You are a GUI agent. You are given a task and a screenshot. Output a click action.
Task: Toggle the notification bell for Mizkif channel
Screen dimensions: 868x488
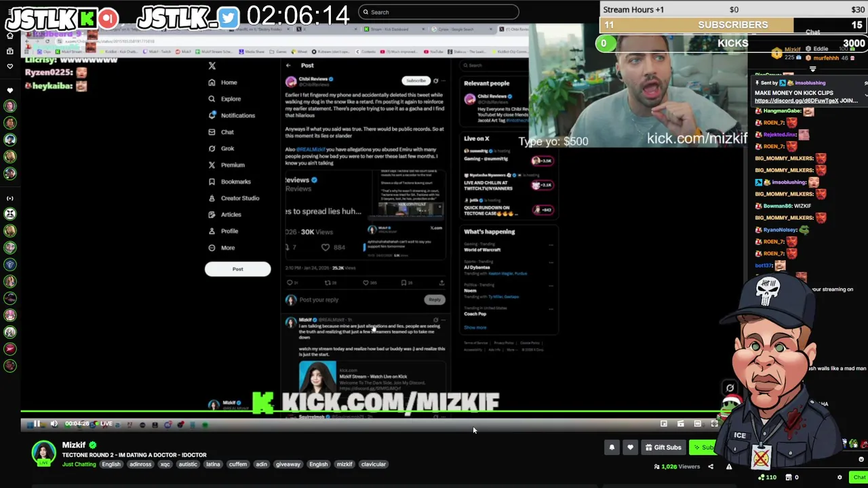tap(612, 447)
